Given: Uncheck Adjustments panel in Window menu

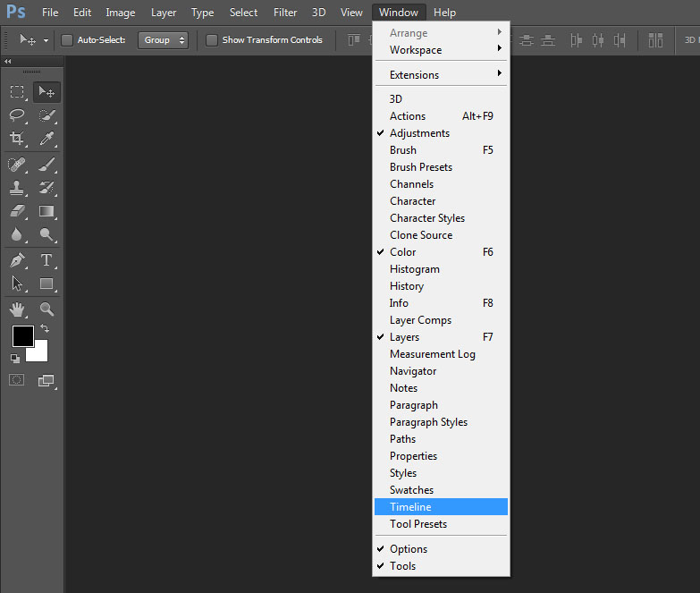Looking at the screenshot, I should [441, 133].
